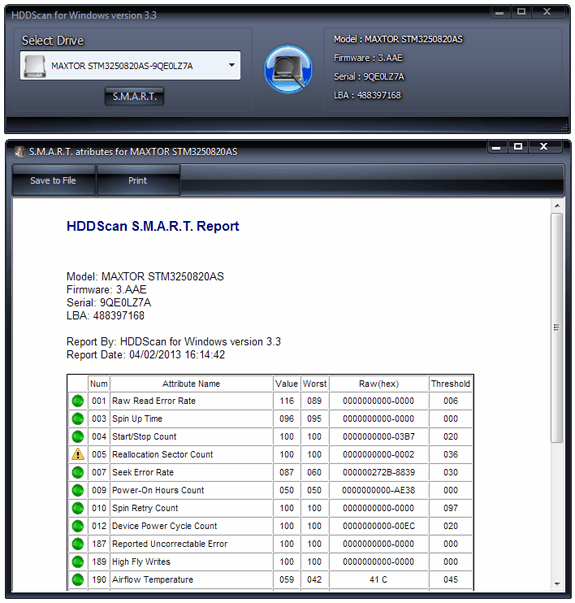Click Save to File button
575x603 pixels.
(53, 180)
